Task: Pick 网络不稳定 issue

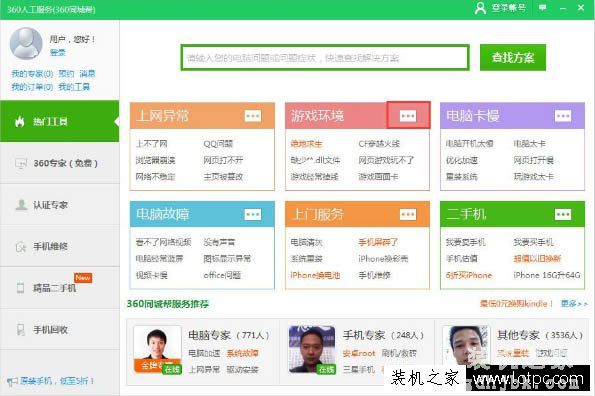Action: click(x=156, y=176)
